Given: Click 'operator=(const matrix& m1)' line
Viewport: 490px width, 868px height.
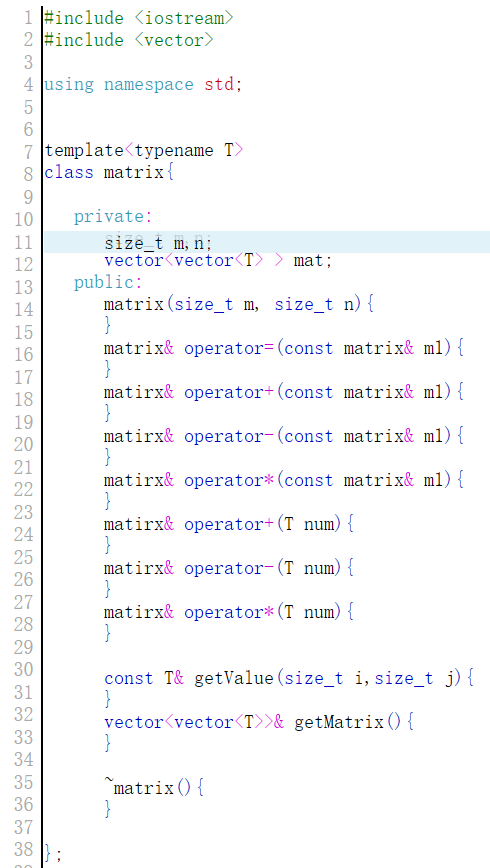Looking at the screenshot, I should (x=284, y=349).
